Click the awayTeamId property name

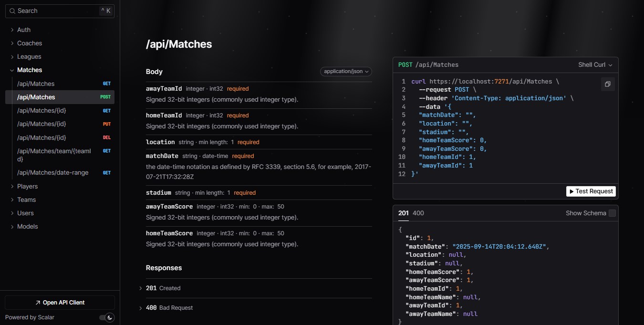(164, 88)
